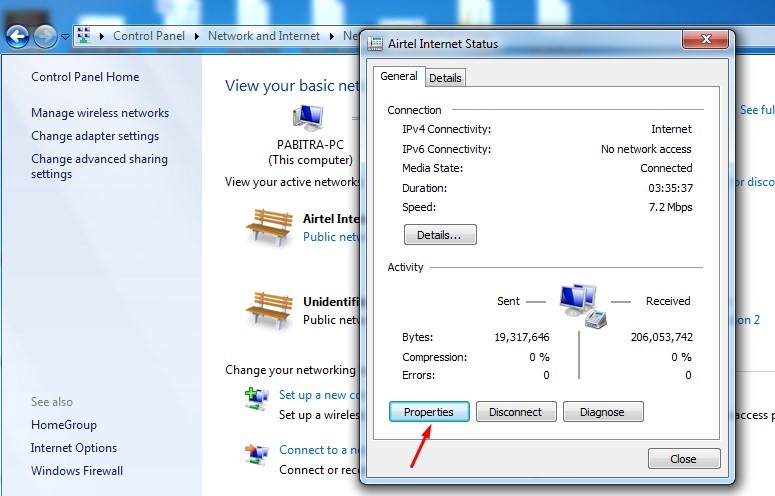Screen dimensions: 775x496
Task: Click the Close button in status dialog
Action: [x=684, y=459]
